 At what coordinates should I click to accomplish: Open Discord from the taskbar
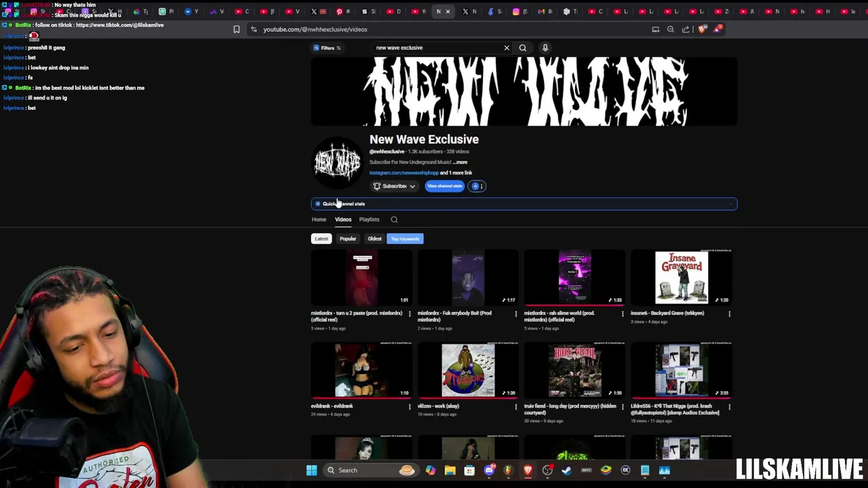point(489,470)
